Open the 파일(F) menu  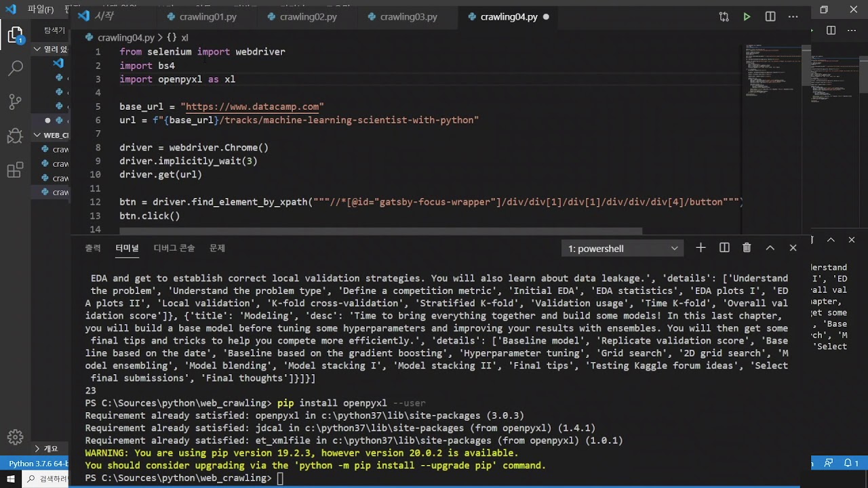41,9
